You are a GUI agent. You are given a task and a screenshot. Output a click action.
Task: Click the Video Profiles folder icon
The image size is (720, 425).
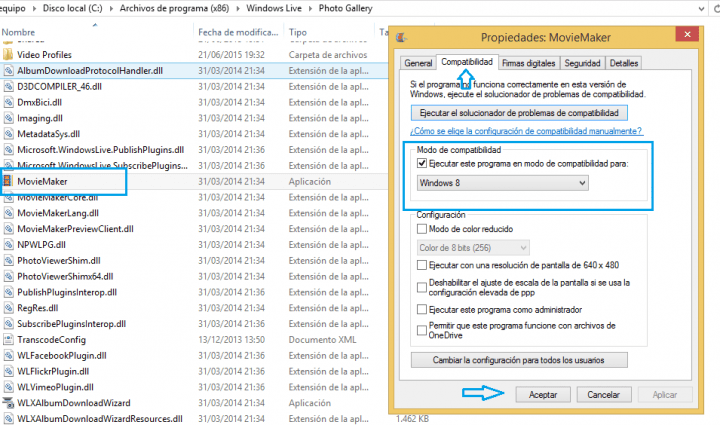point(8,55)
